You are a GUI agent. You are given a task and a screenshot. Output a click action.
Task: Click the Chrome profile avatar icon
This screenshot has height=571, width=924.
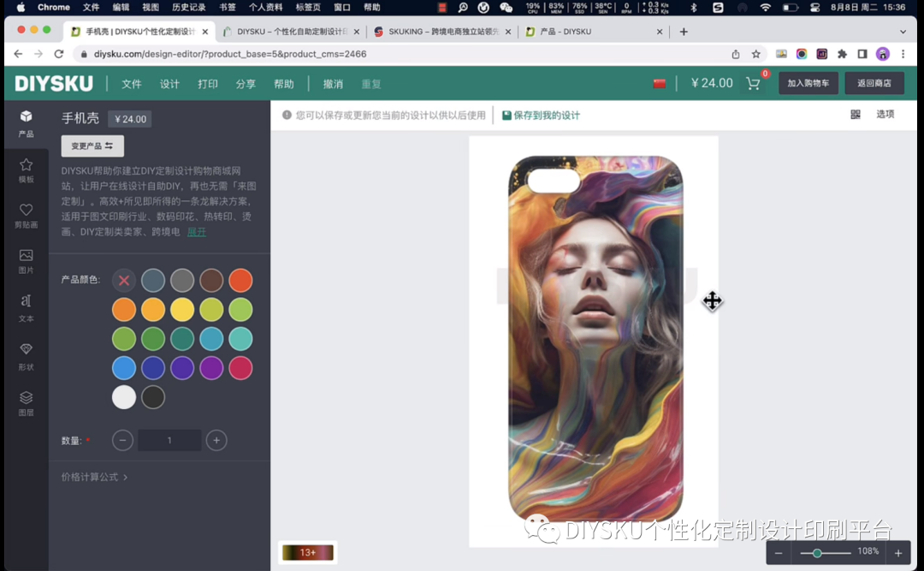(x=882, y=54)
